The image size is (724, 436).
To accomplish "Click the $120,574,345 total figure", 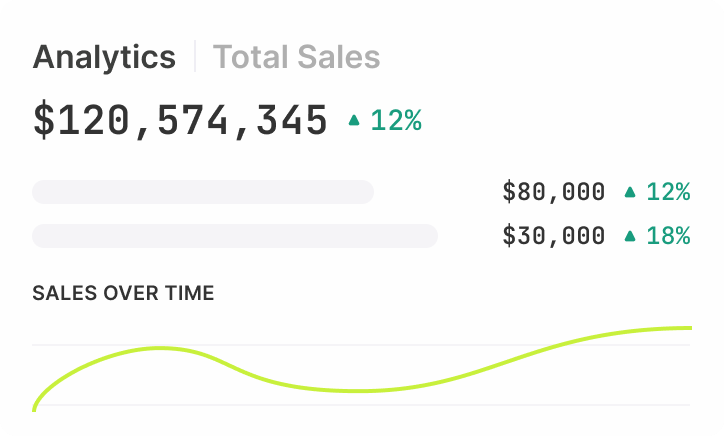I will [x=180, y=121].
